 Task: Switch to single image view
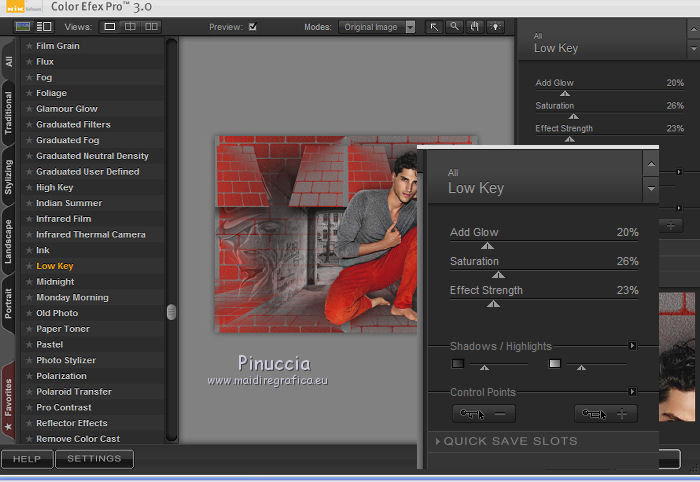[x=110, y=27]
